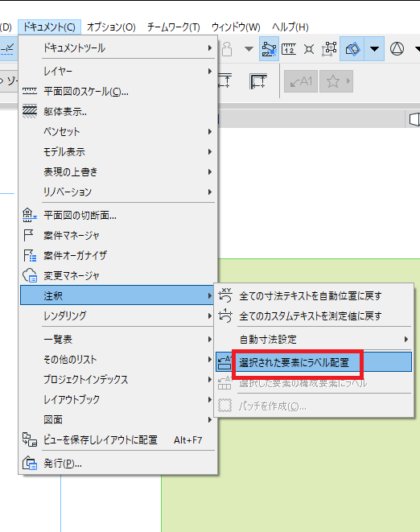Toggle the guide lines snap icon
Screen dimensions: 420x532
coord(269,49)
